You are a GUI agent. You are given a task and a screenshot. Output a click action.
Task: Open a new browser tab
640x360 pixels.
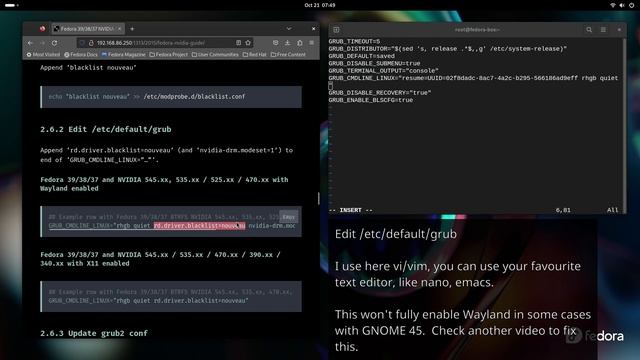pyautogui.click(x=132, y=29)
